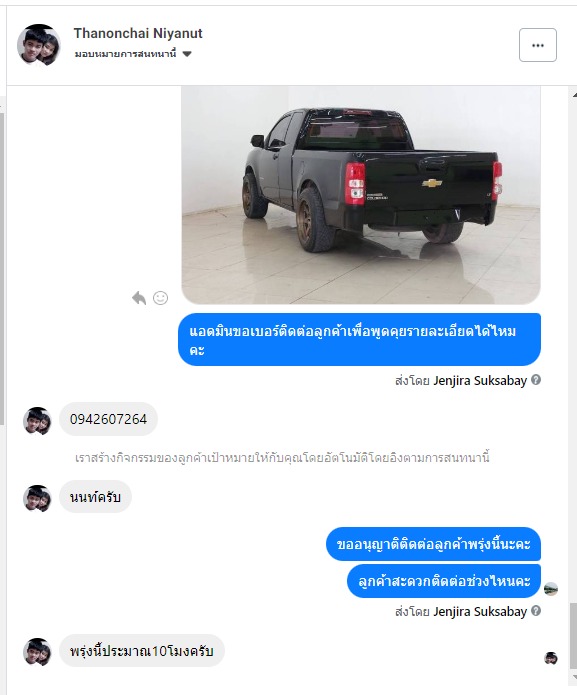Click the help icon beside second Jenjira Suksabay
The image size is (577, 695).
(536, 611)
